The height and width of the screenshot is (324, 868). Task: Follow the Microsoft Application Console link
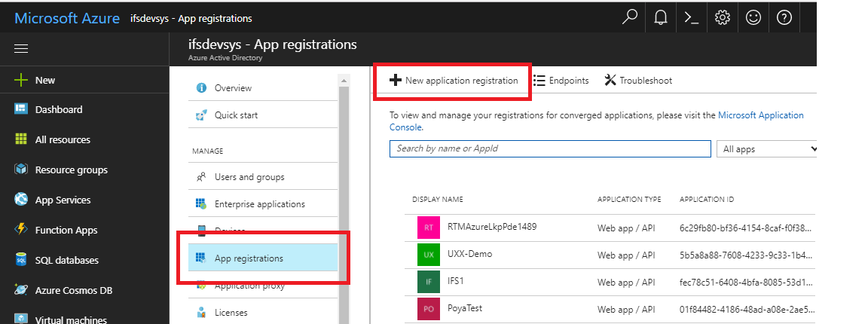760,115
